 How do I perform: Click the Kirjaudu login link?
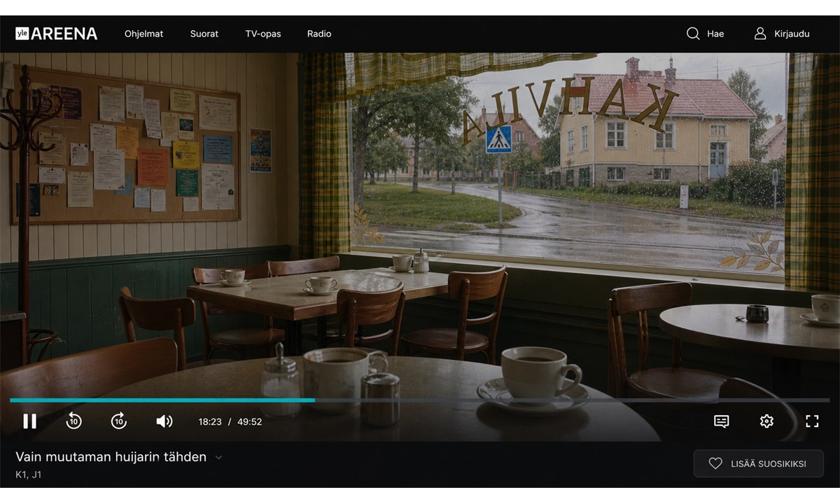pos(792,34)
